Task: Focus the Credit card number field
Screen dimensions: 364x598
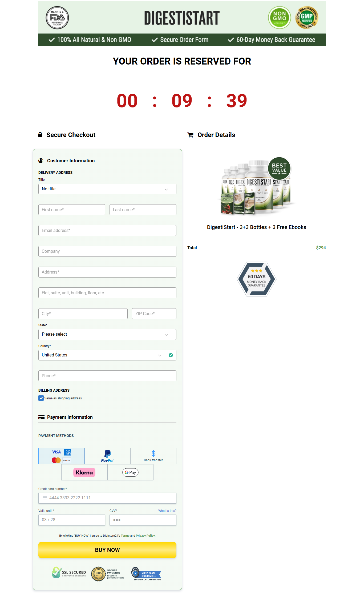Action: (x=107, y=498)
